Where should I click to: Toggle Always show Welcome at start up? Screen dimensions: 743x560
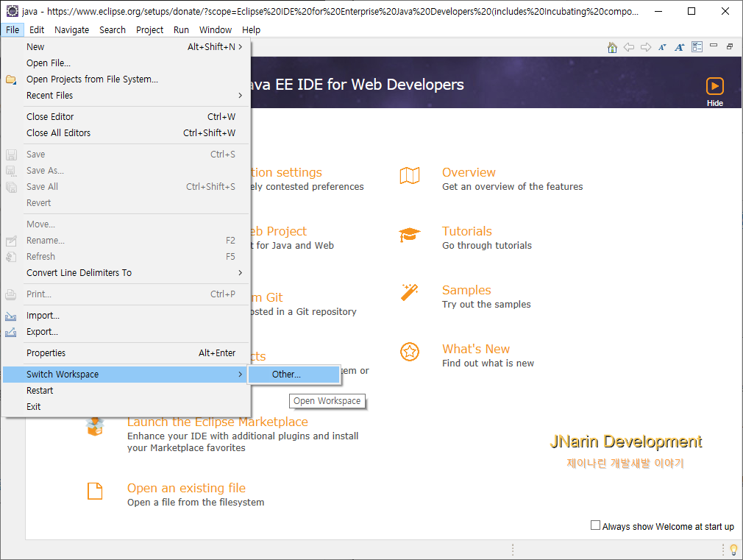595,525
